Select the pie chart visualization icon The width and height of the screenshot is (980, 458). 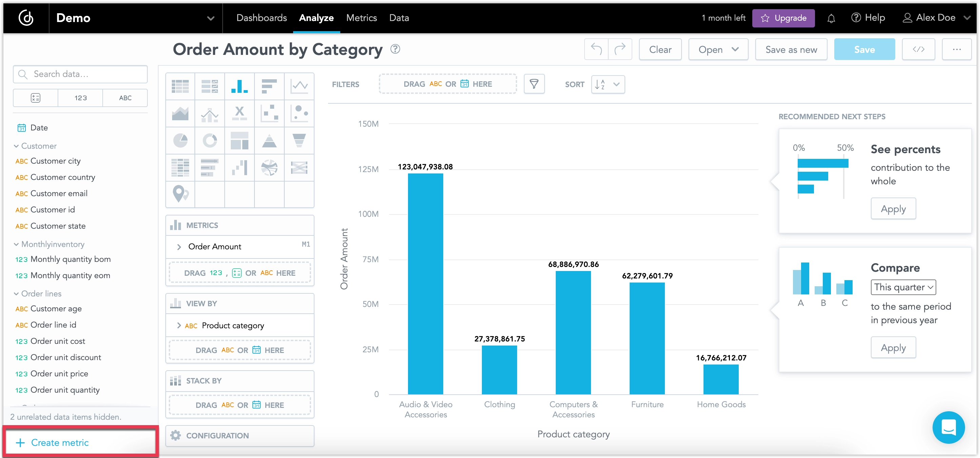click(x=180, y=139)
